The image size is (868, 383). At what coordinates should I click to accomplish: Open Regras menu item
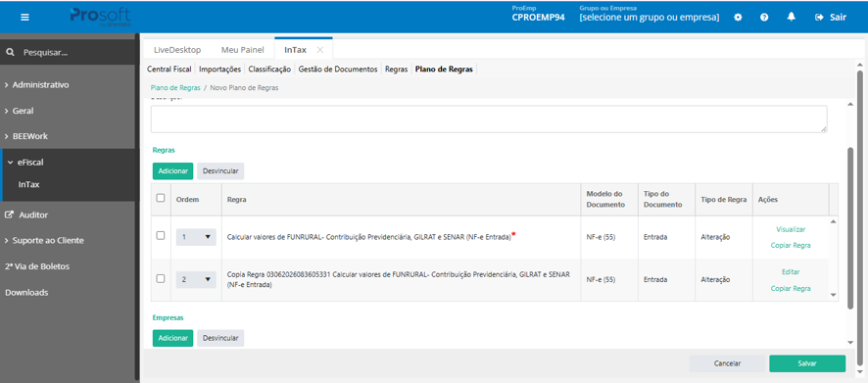(396, 70)
